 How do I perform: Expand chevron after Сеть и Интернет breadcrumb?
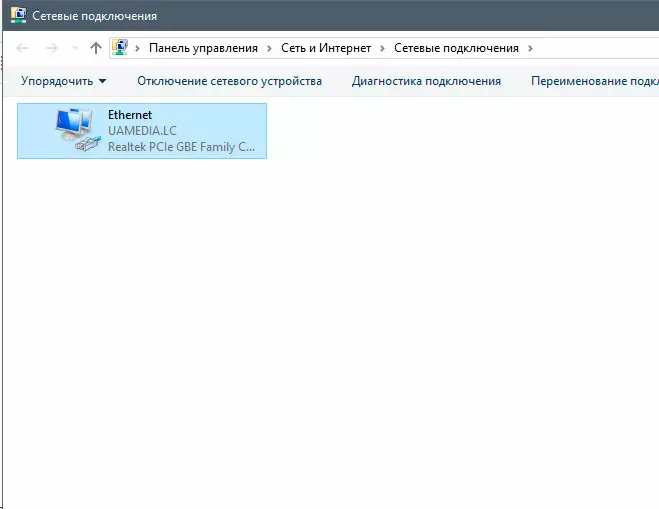point(383,48)
